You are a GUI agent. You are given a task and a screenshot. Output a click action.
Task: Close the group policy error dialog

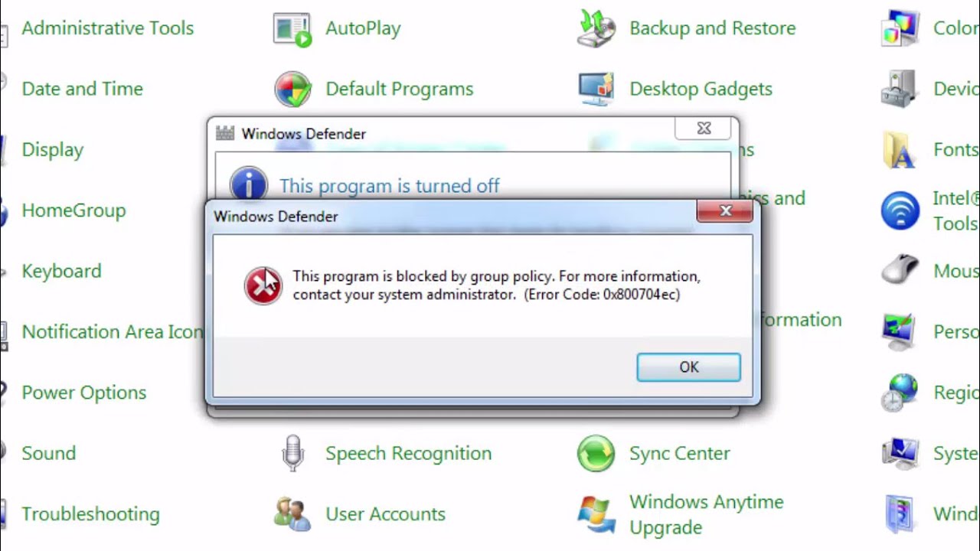point(725,211)
